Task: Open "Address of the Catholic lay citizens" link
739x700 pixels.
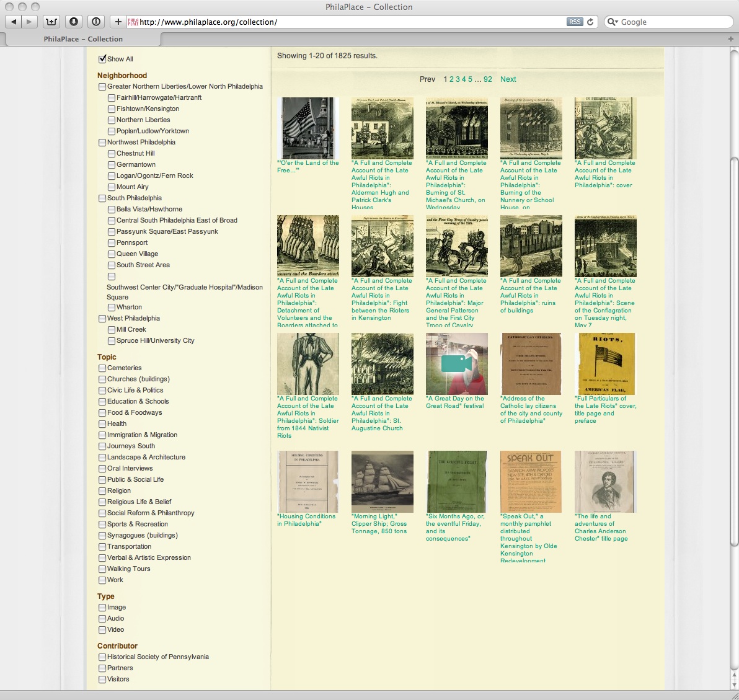Action: point(531,410)
